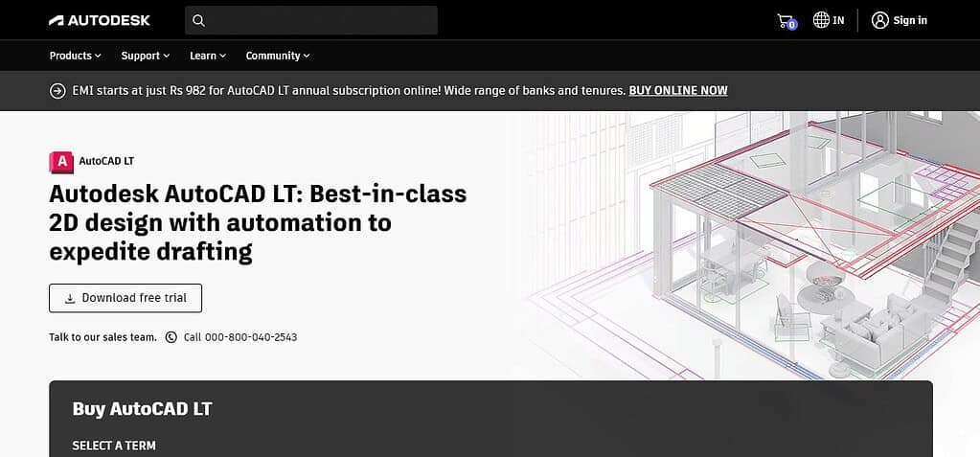Expand the Community menu
980x457 pixels.
[x=278, y=56]
